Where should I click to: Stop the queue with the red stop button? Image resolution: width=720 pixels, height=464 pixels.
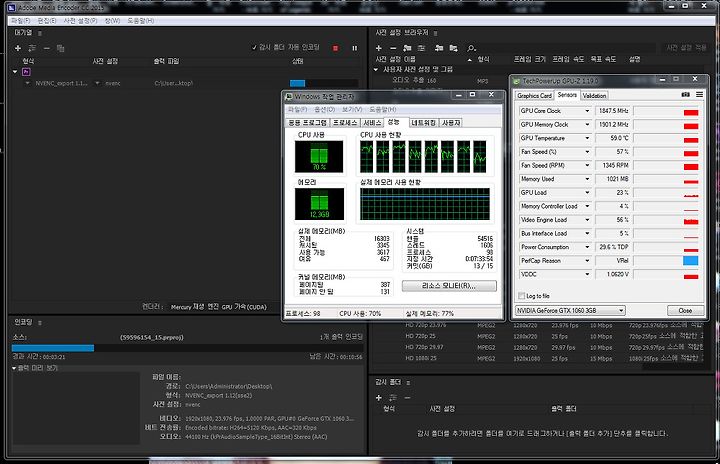(x=335, y=48)
